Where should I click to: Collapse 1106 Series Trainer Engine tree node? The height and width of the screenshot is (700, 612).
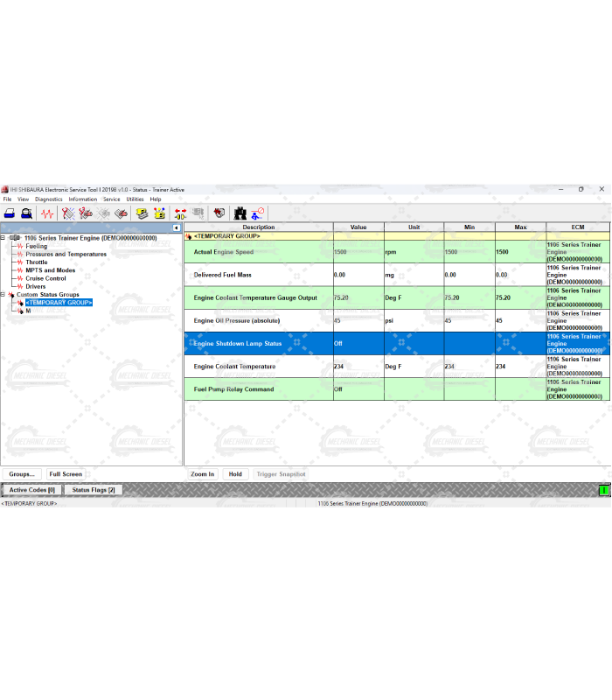3,238
